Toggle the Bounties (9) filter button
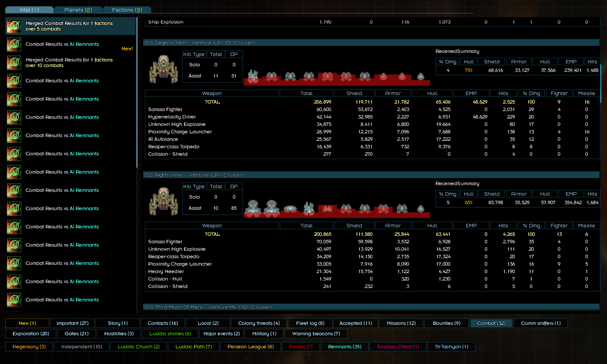607x364 pixels. pos(447,323)
